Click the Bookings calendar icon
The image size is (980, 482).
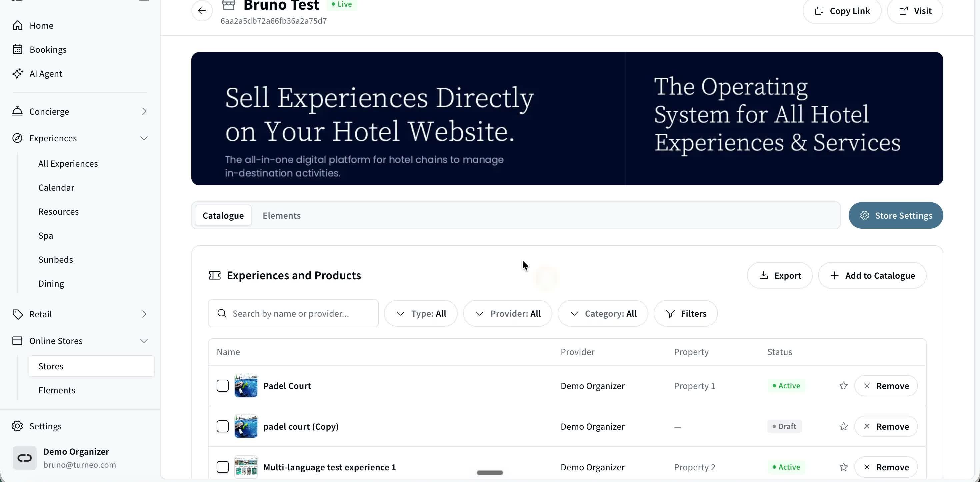[17, 49]
